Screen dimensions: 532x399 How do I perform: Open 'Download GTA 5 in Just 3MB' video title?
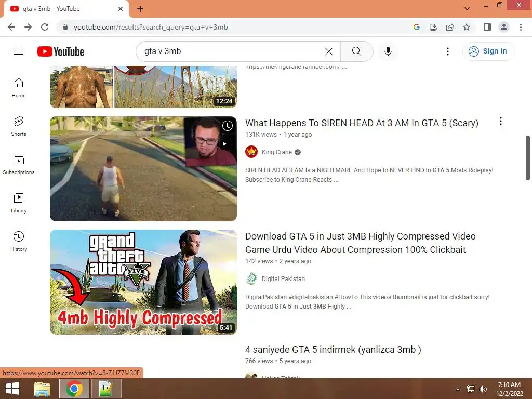(361, 243)
